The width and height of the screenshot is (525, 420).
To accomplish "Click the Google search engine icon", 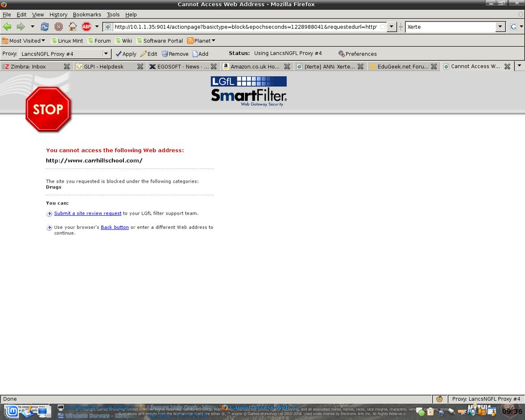I will [x=513, y=27].
